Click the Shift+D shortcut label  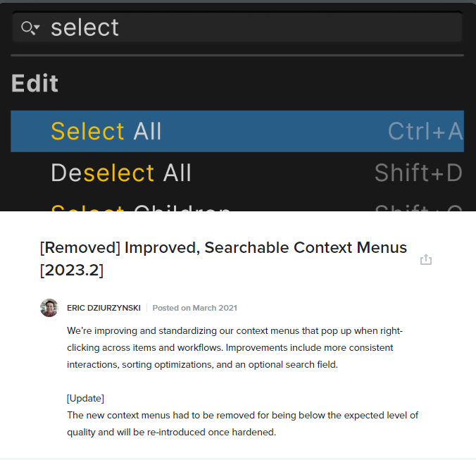point(418,173)
